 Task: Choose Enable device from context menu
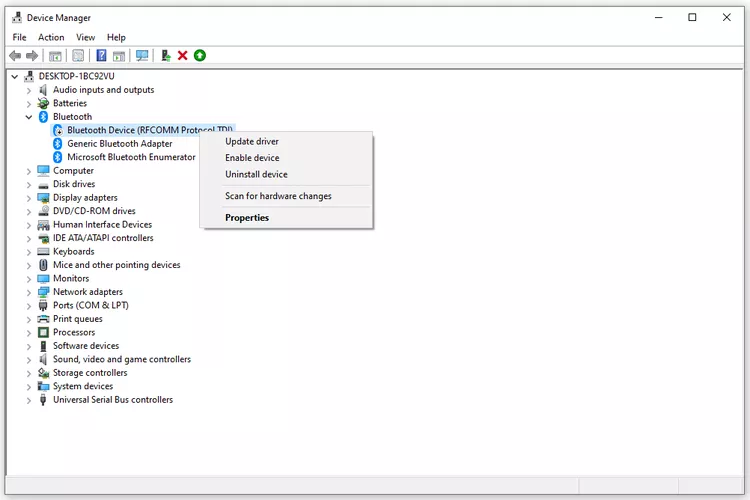pos(286,158)
